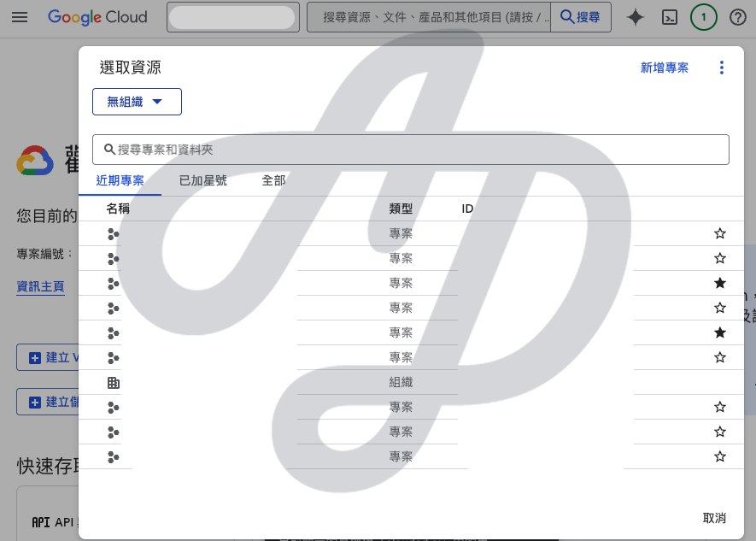Image resolution: width=756 pixels, height=541 pixels.
Task: Open the main navigation hamburger menu
Action: pyautogui.click(x=20, y=17)
